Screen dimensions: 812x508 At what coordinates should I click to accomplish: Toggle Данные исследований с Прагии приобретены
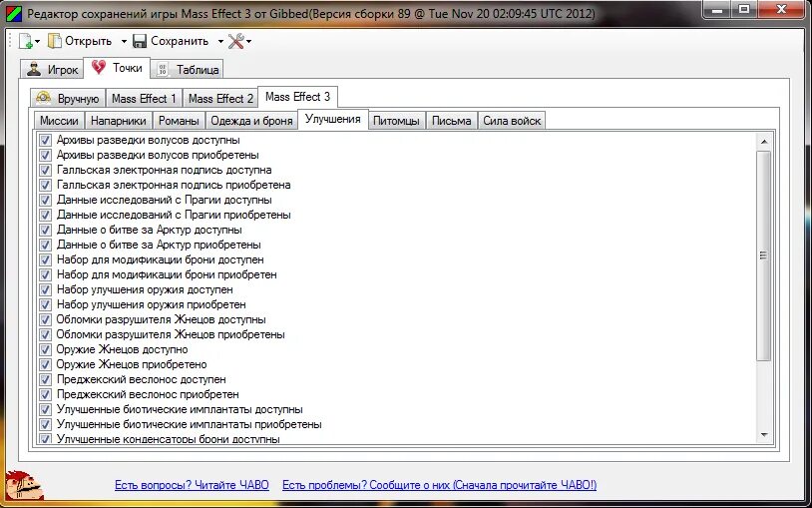(46, 215)
